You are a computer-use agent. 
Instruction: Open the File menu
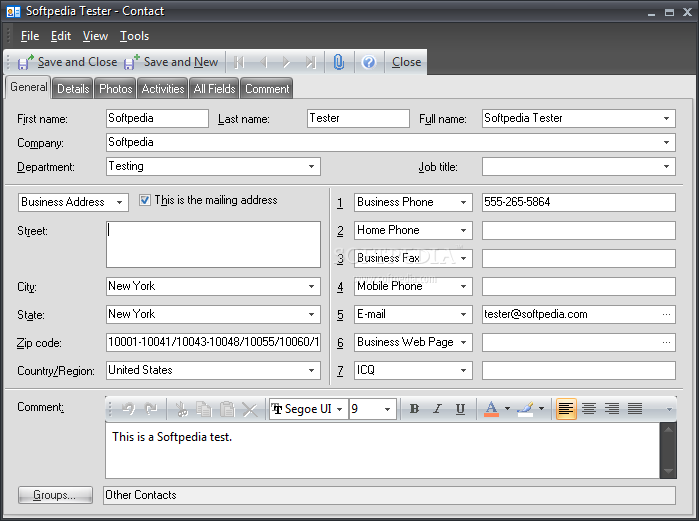click(30, 36)
